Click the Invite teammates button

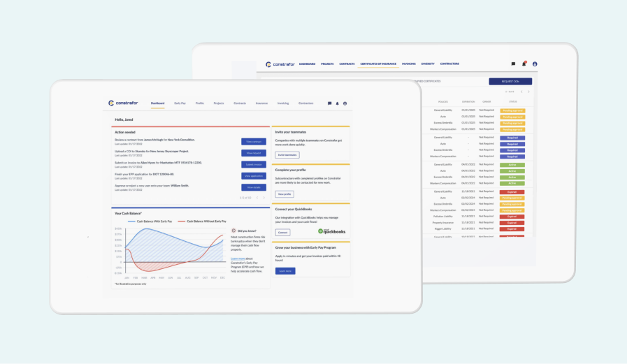[x=287, y=155]
